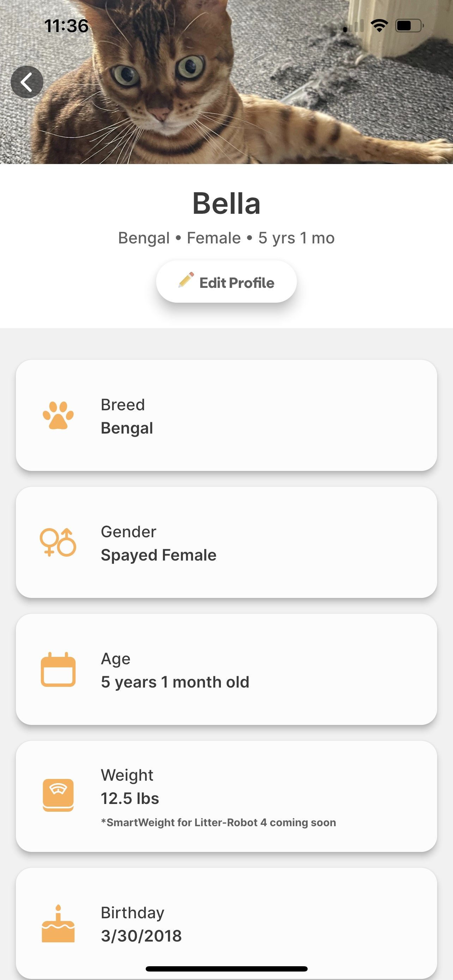
Task: Click the calendar Age icon
Action: click(58, 669)
